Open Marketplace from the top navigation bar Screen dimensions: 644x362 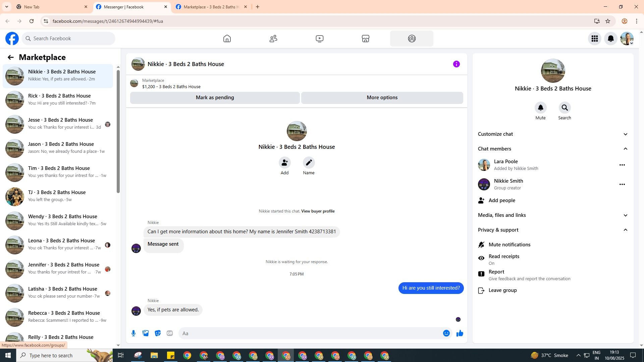click(x=365, y=39)
